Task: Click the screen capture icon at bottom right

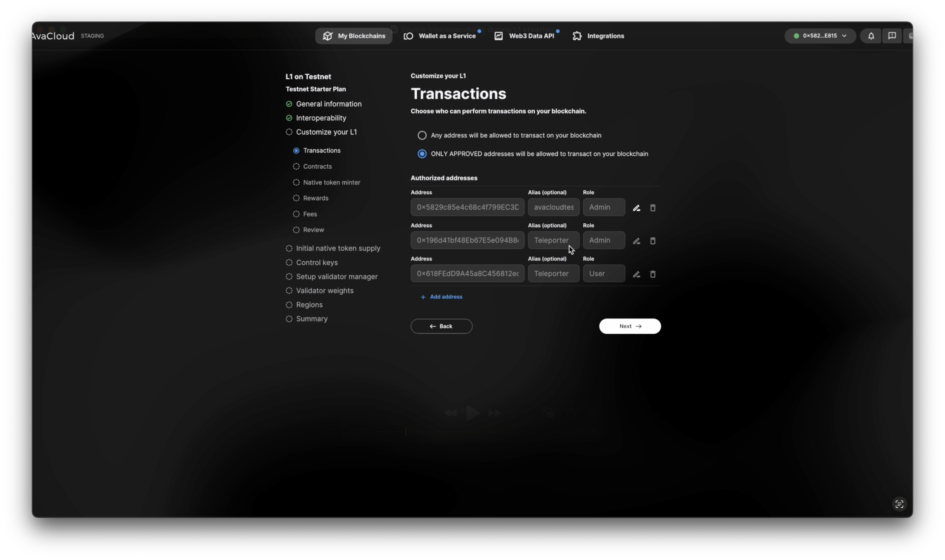Action: click(899, 504)
